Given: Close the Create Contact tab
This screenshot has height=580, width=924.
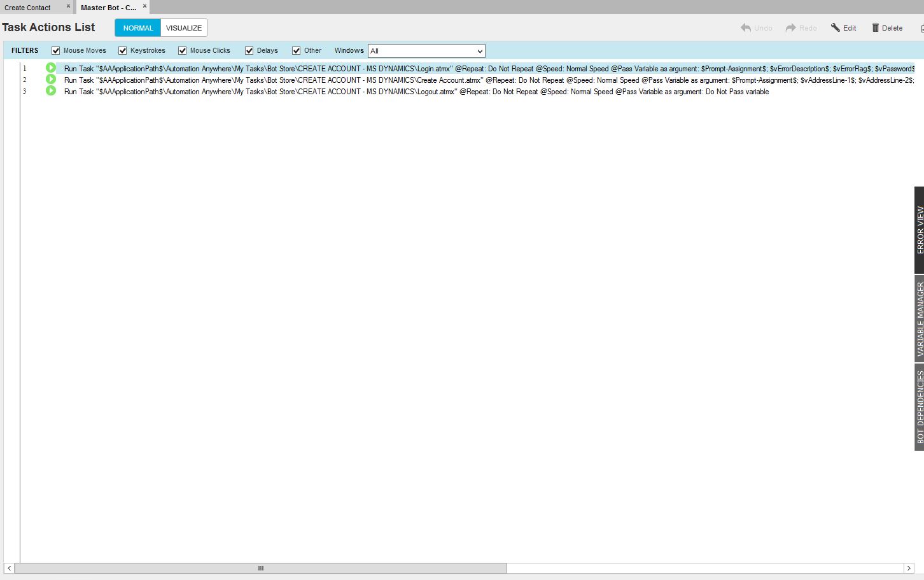Looking at the screenshot, I should point(68,6).
